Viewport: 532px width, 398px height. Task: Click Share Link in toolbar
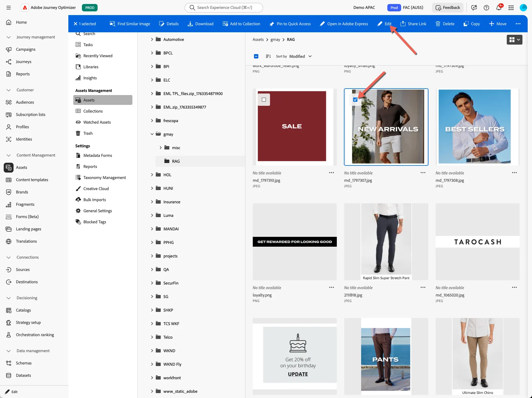point(413,24)
